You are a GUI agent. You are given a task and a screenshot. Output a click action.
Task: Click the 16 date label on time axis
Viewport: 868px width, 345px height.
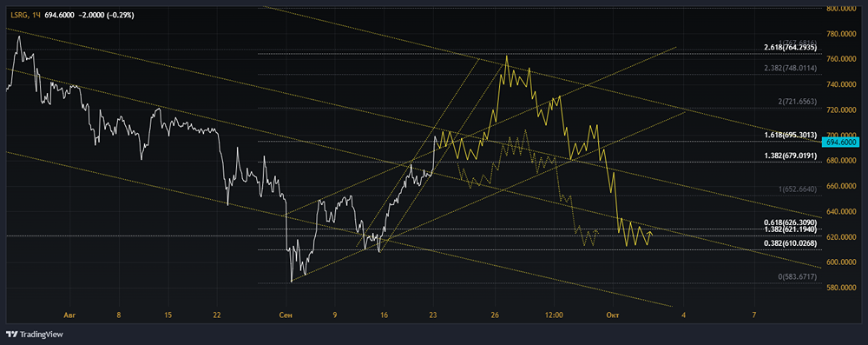point(384,315)
